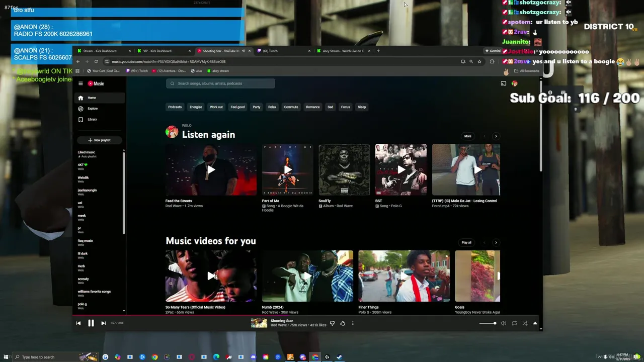Select the Commute filter chip

(x=291, y=107)
